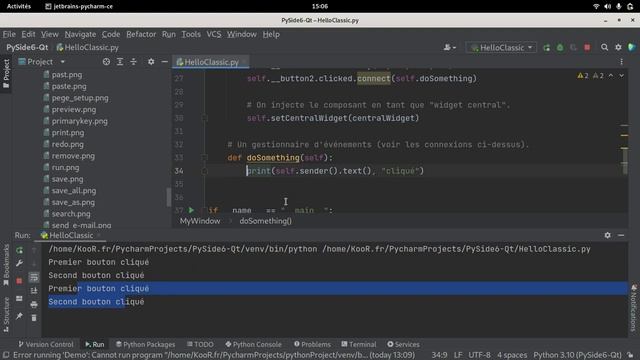Open the Python Console tool window
Viewport: 640px width, 360px height.
(253, 344)
